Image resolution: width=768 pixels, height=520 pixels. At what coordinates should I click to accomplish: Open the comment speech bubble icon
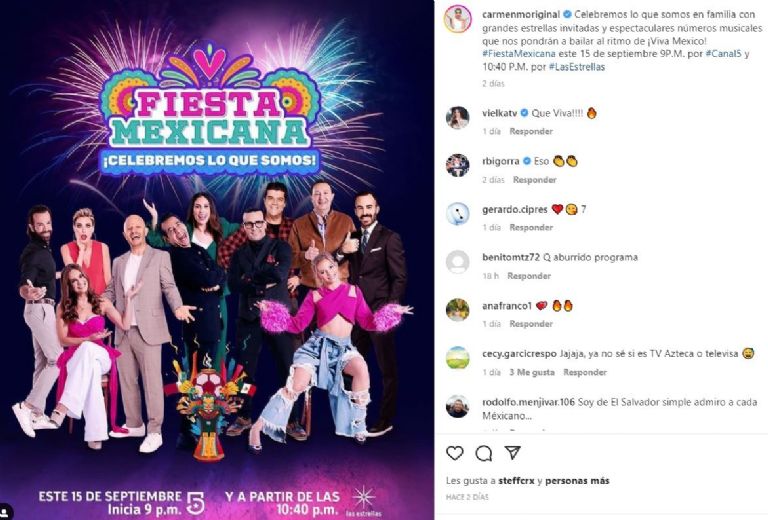[483, 454]
